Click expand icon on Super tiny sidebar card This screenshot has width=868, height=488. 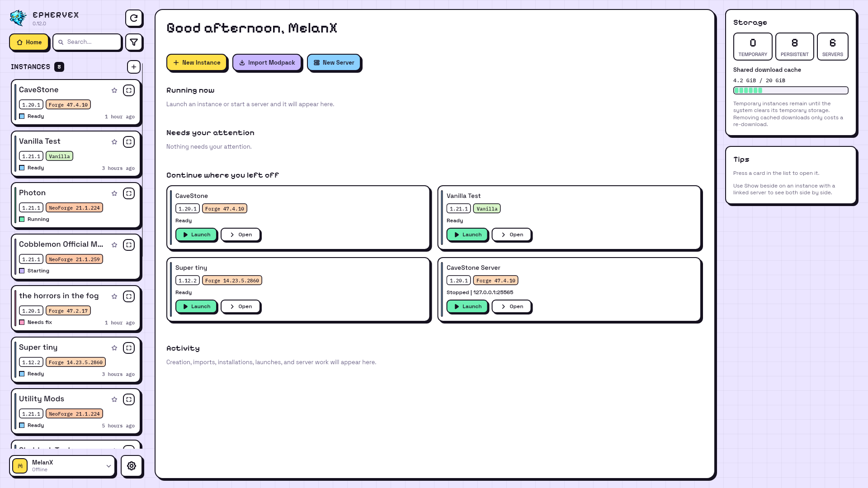coord(129,348)
